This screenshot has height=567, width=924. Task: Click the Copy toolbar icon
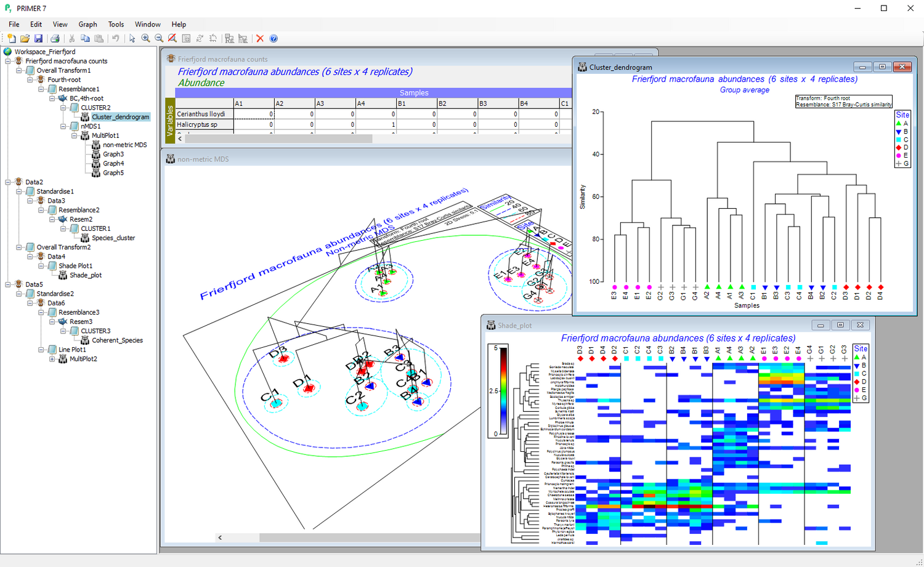click(85, 38)
